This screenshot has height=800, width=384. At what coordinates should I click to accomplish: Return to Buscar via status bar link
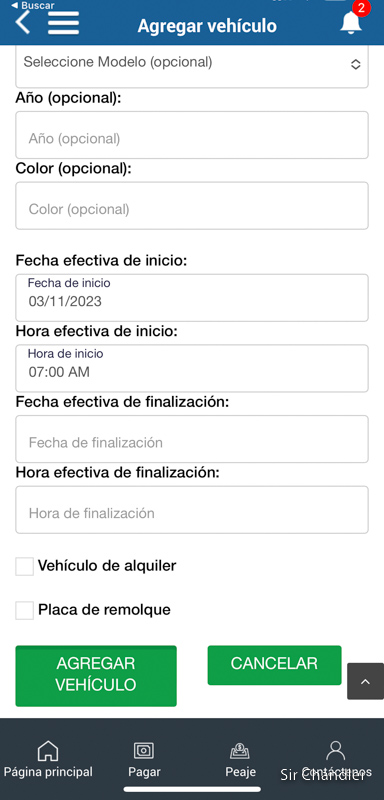point(33,5)
